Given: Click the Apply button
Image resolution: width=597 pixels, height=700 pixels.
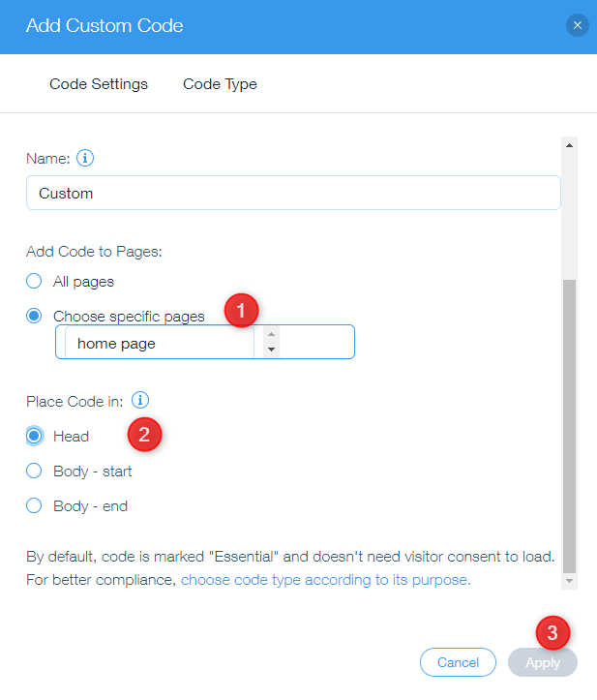Looking at the screenshot, I should 542,662.
